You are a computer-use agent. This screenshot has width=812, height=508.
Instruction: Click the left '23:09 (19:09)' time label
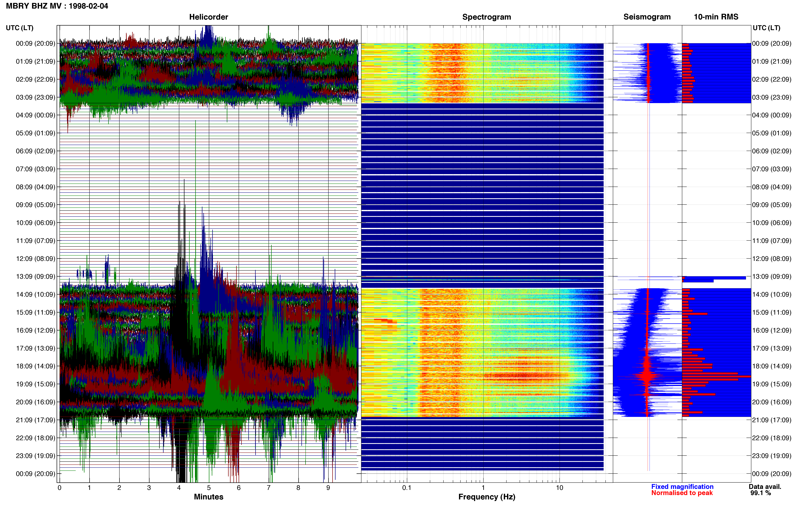pyautogui.click(x=36, y=456)
